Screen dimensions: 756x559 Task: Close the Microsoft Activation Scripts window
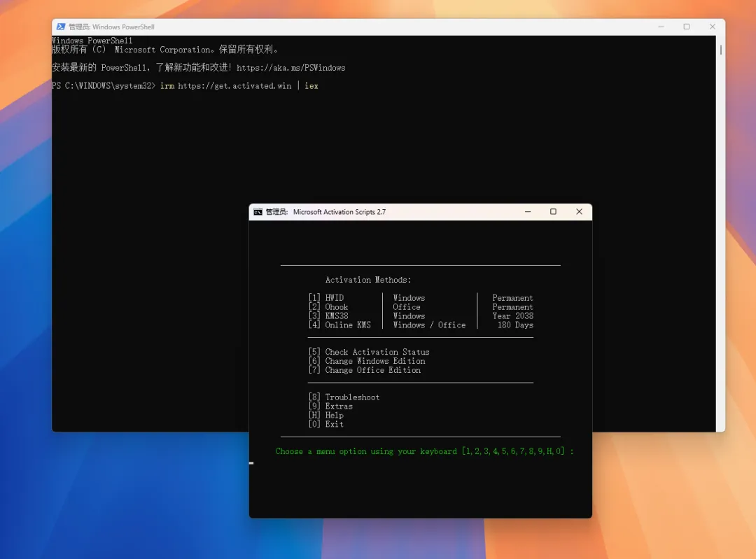579,212
